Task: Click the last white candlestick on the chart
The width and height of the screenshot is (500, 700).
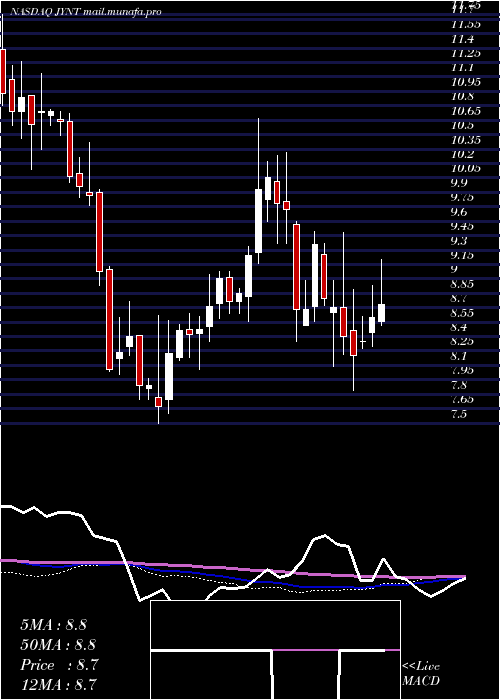Action: pos(381,312)
